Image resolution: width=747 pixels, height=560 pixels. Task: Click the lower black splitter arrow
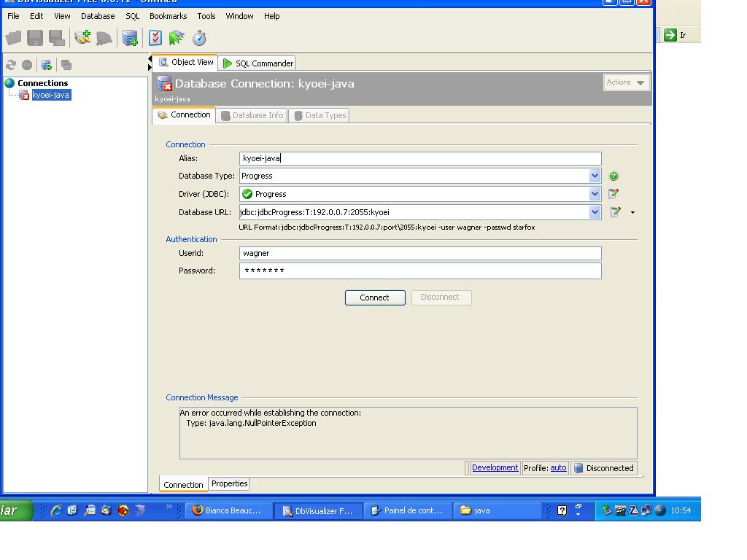pos(150,68)
